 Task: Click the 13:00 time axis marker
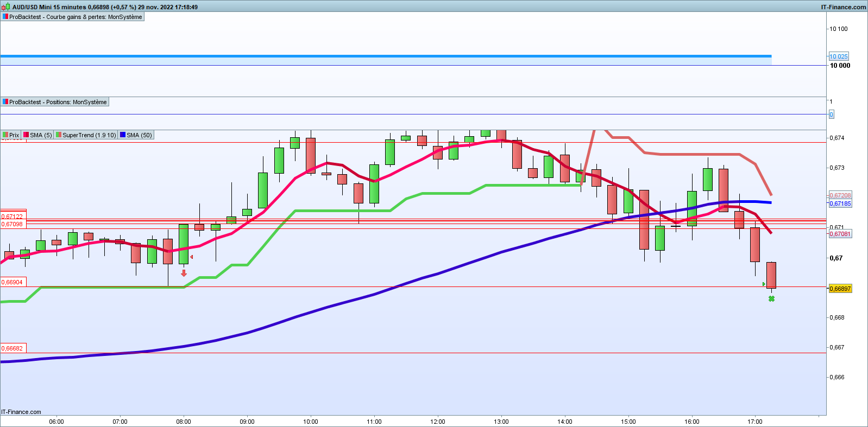pos(501,422)
